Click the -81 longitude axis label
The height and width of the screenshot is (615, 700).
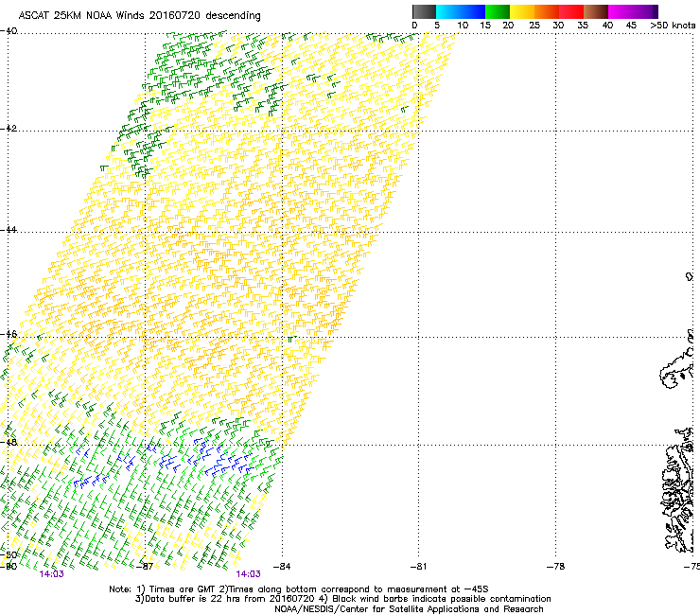[x=418, y=567]
